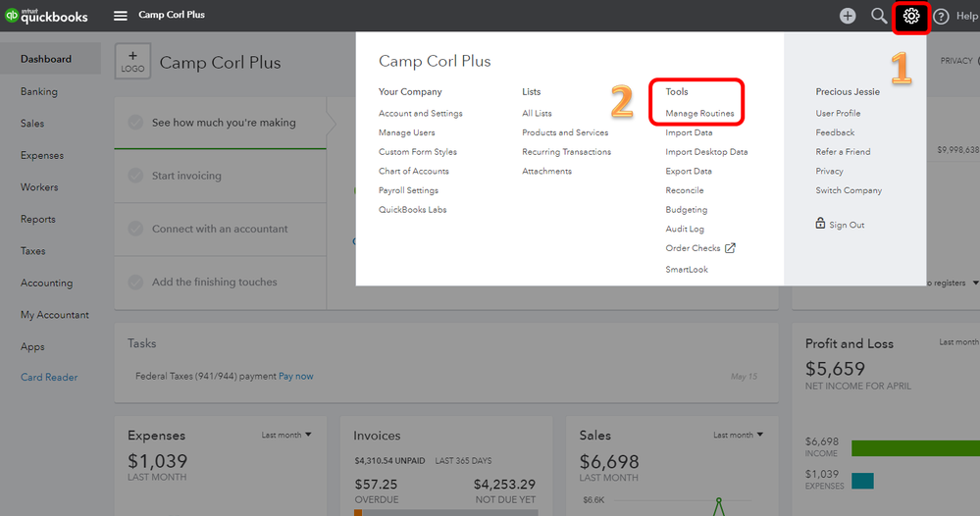
Task: Click All Lists
Action: pos(537,113)
